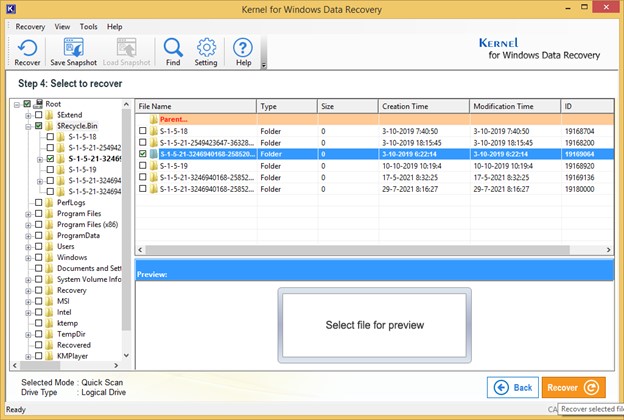This screenshot has height=420, width=624.
Task: Check the PerfLogs checkbox in tree
Action: coord(39,203)
